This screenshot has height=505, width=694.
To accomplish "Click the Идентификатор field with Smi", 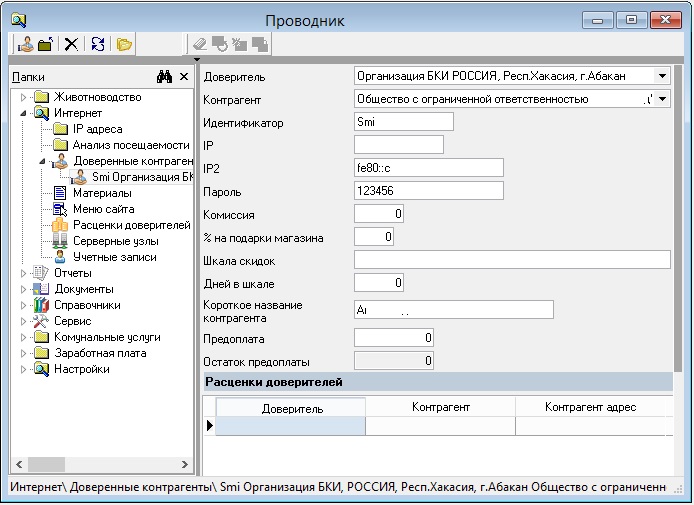I will point(404,122).
